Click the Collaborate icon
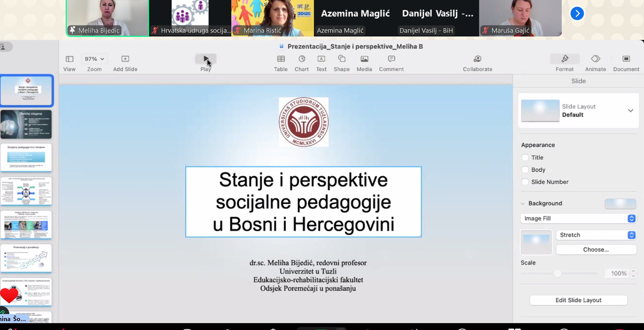The width and height of the screenshot is (644, 330). point(477,59)
